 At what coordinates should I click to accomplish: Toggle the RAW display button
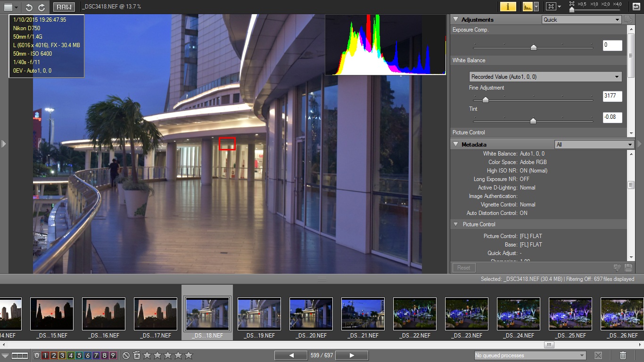coord(64,7)
